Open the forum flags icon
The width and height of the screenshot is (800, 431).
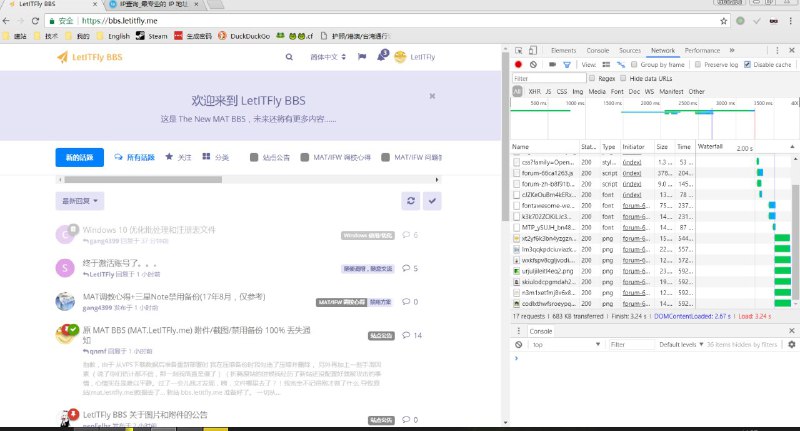(x=362, y=57)
